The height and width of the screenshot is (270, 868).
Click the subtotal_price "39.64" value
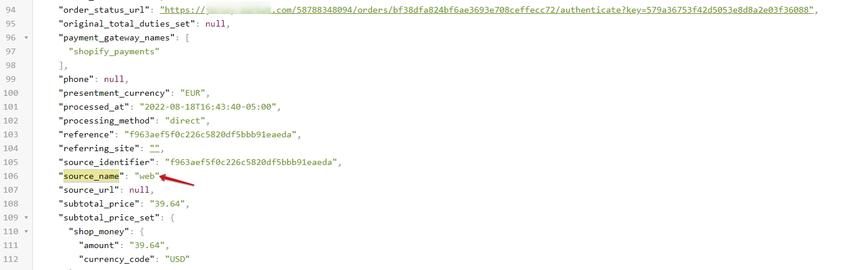[x=167, y=204]
